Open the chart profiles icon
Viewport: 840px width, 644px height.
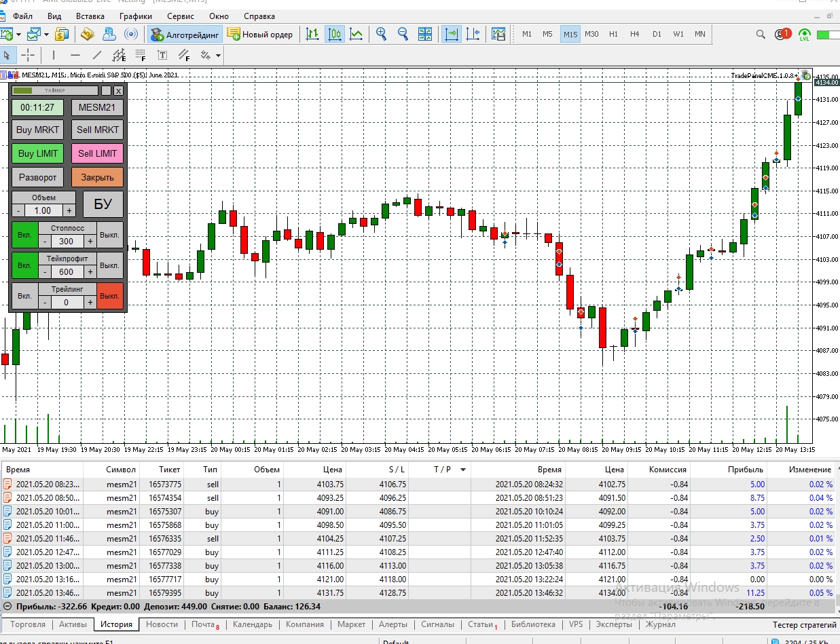pos(33,34)
